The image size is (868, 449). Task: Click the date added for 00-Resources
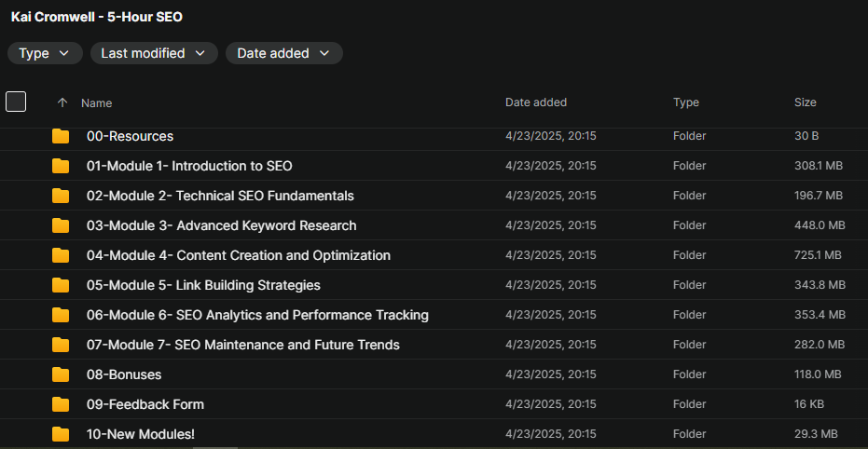[551, 136]
